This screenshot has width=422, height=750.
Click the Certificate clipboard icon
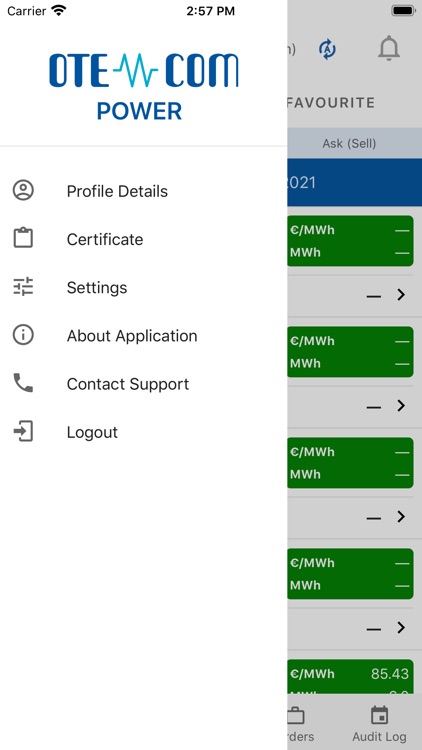pyautogui.click(x=23, y=238)
